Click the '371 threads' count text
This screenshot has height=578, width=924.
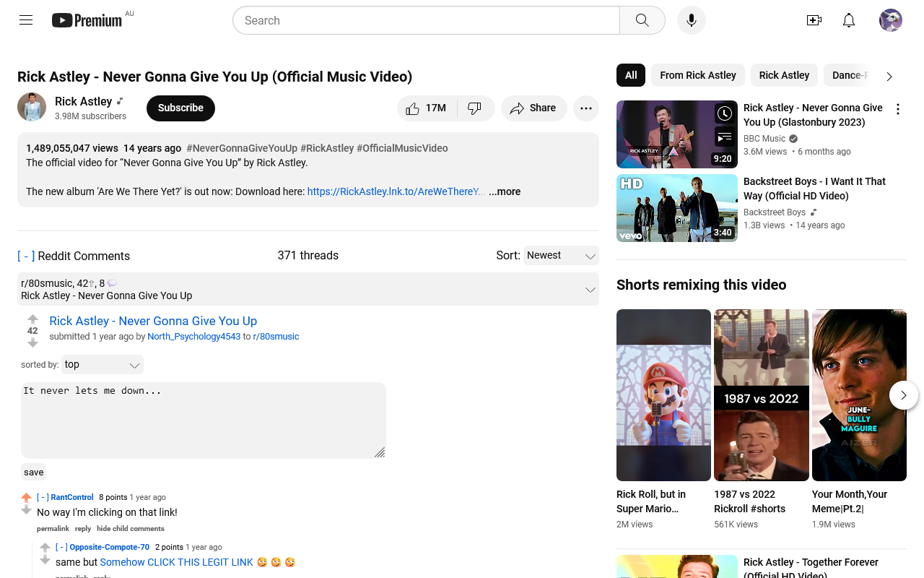tap(308, 255)
